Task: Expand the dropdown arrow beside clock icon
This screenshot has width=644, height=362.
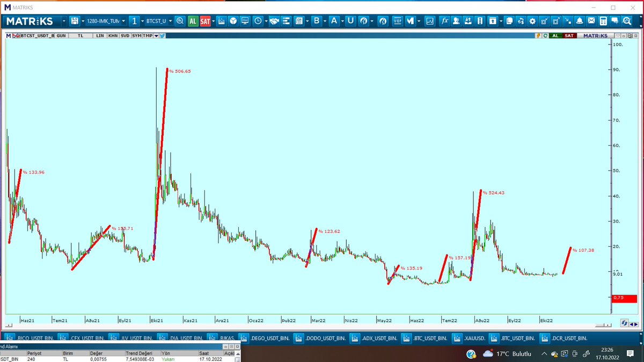Action: [266, 21]
